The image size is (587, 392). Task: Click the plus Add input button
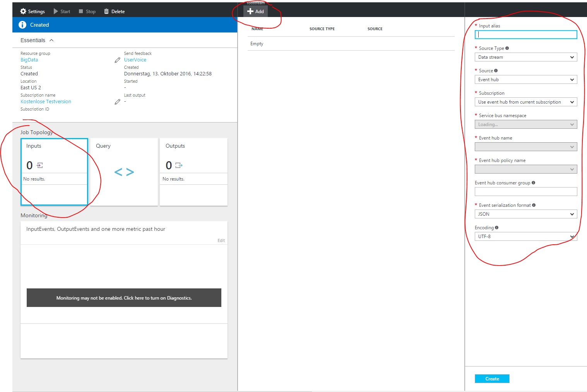pyautogui.click(x=255, y=11)
